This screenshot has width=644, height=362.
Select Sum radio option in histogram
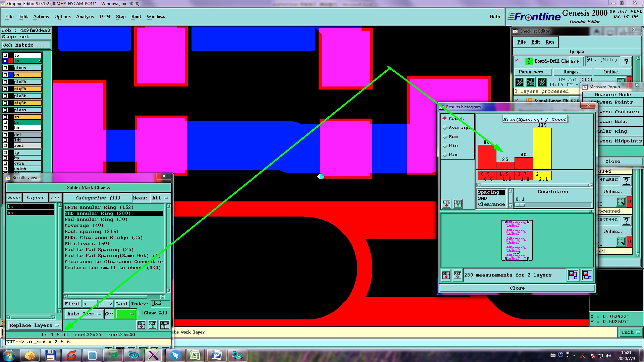click(450, 137)
